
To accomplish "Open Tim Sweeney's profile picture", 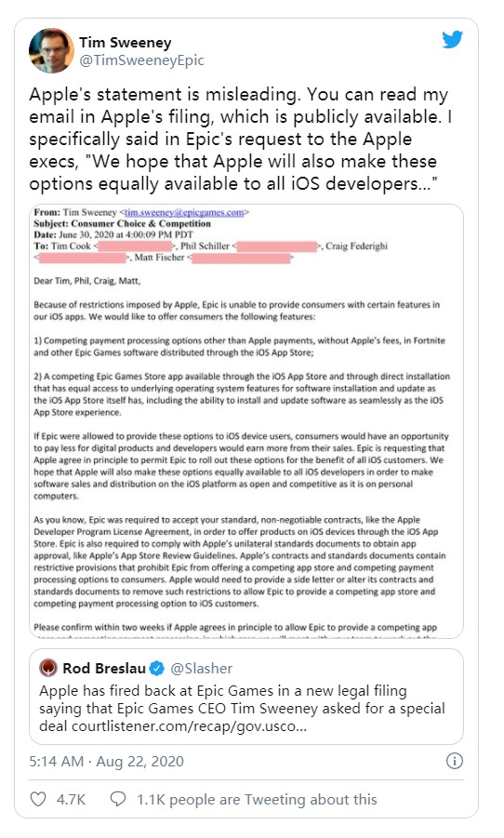I will pos(51,51).
